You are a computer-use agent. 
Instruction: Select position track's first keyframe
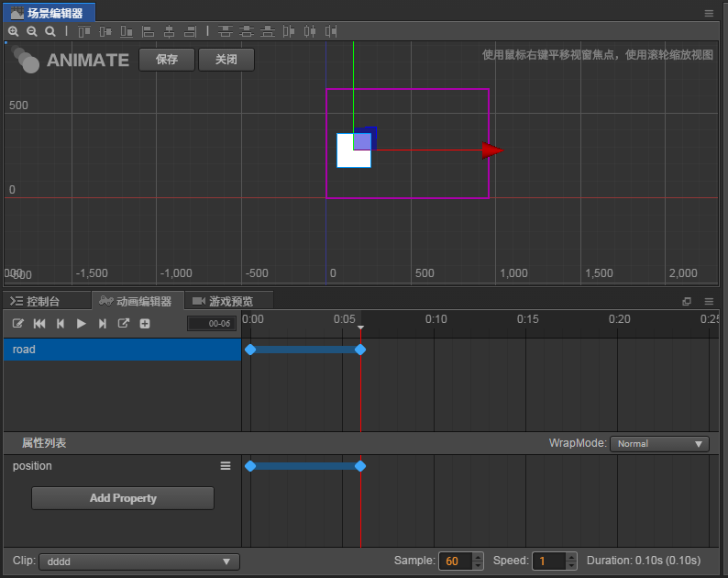pyautogui.click(x=250, y=466)
